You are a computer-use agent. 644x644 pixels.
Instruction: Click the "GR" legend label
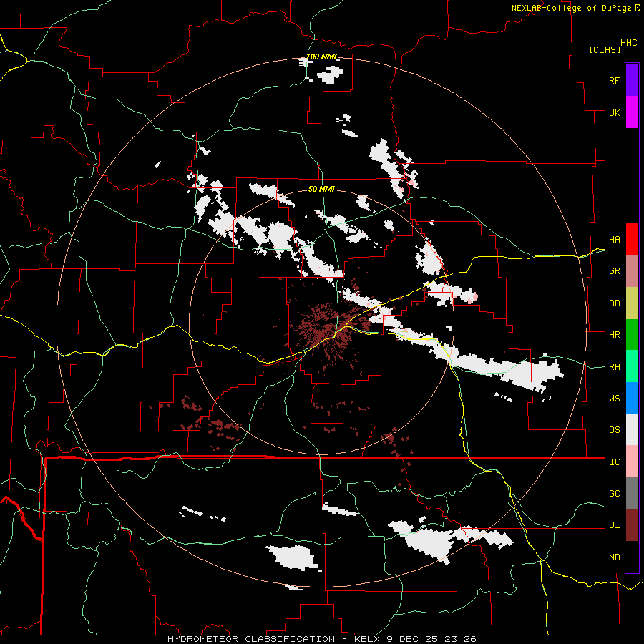click(x=614, y=271)
